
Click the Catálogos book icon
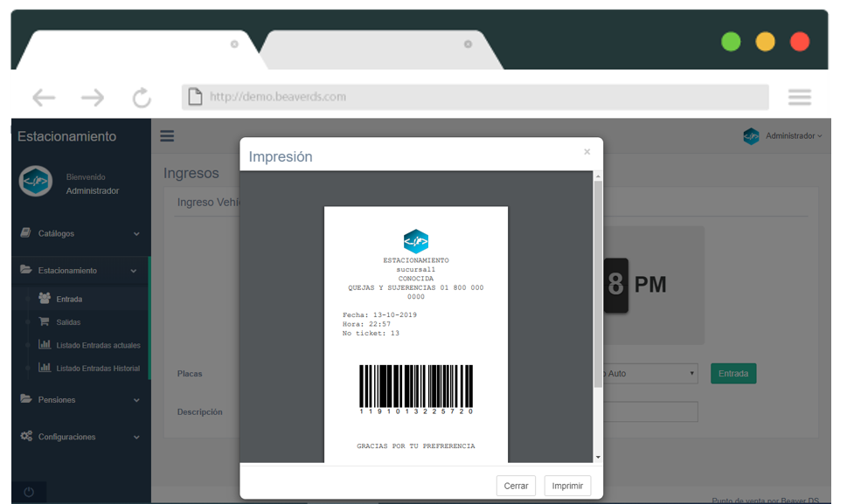point(25,232)
